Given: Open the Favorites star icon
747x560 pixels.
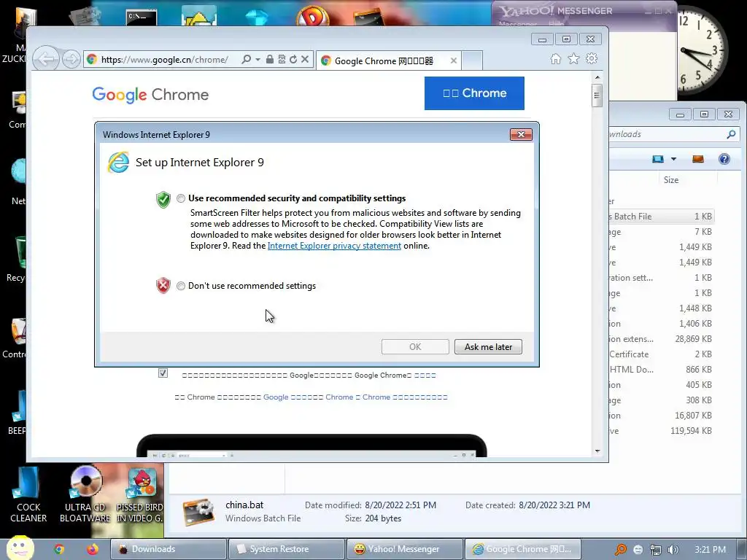Looking at the screenshot, I should [573, 59].
